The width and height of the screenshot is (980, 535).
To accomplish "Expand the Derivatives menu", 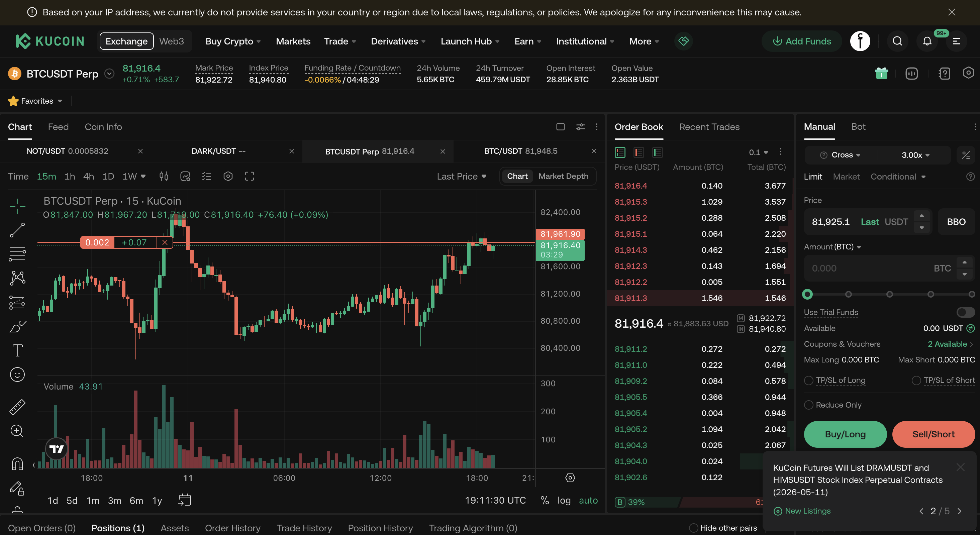I will click(398, 41).
